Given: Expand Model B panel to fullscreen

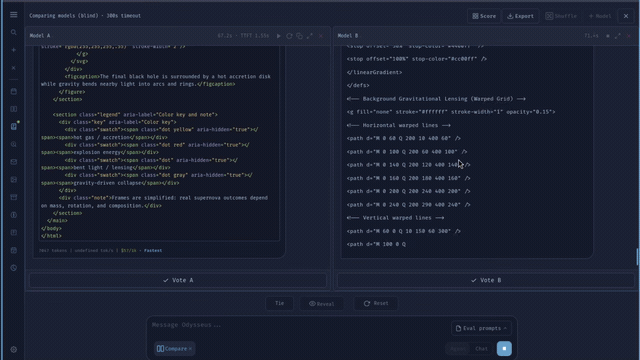Looking at the screenshot, I should [x=618, y=36].
